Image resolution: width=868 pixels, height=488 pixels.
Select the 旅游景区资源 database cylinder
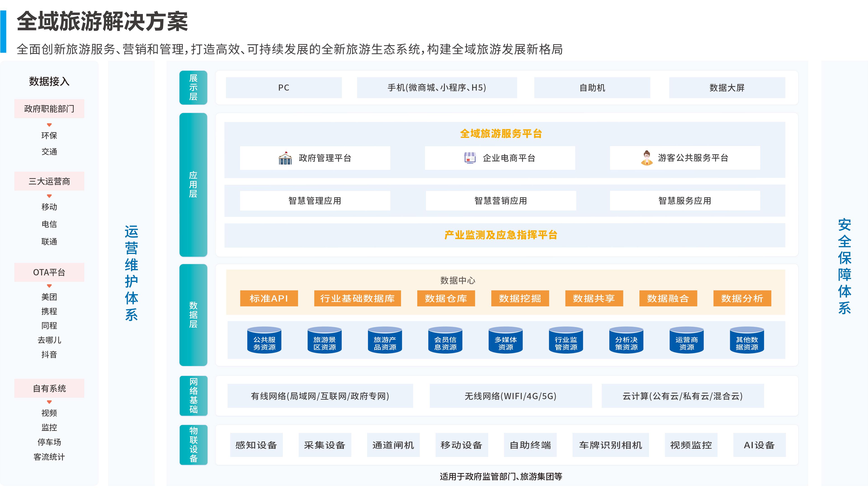point(325,340)
